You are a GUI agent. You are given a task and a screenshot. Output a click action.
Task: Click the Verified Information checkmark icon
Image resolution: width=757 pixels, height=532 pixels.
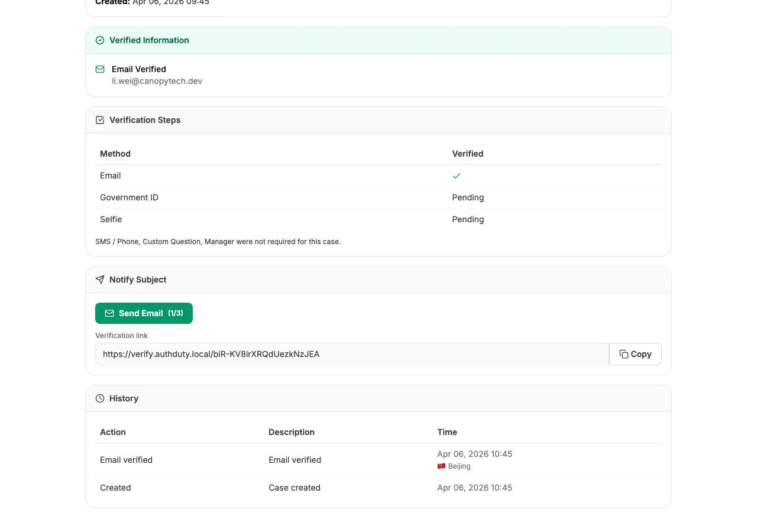100,40
